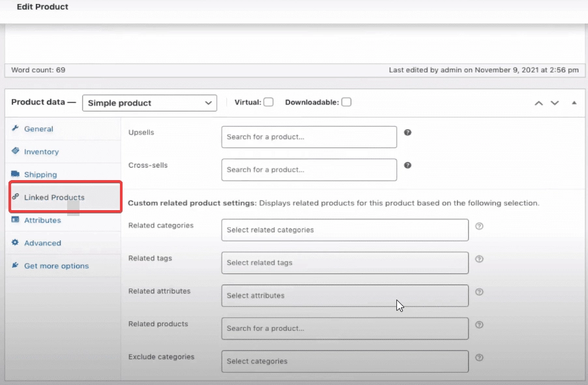Open the help icon beside Upsells
The height and width of the screenshot is (385, 588).
(407, 132)
